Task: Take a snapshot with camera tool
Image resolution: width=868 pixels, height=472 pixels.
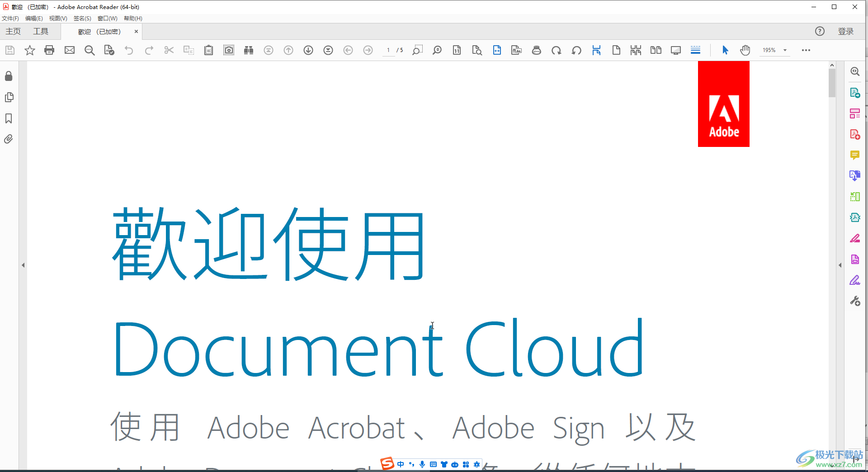Action: (229, 50)
